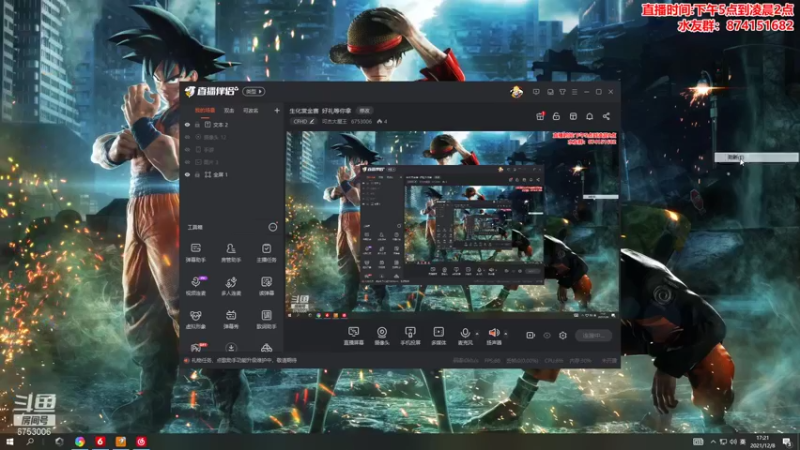Screen dimensions: 800x450
Task: Add a 摄像头 camera source
Action: [382, 336]
